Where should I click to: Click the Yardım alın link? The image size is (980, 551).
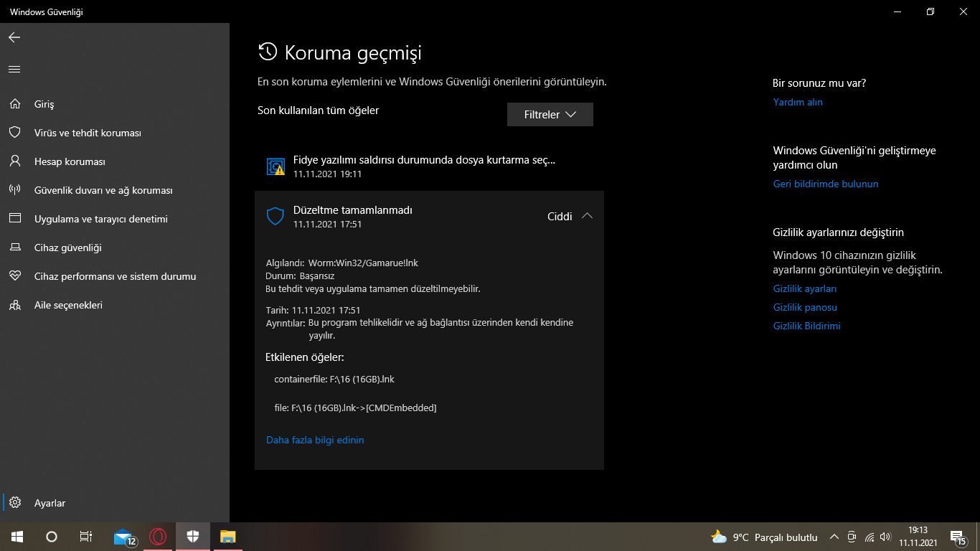(798, 102)
